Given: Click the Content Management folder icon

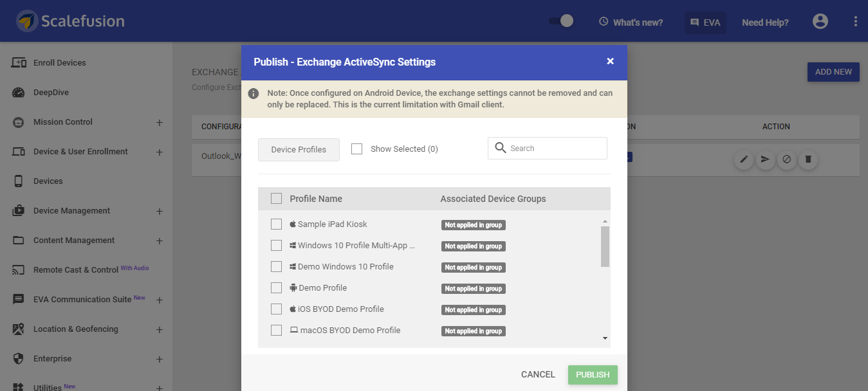Looking at the screenshot, I should (x=19, y=241).
